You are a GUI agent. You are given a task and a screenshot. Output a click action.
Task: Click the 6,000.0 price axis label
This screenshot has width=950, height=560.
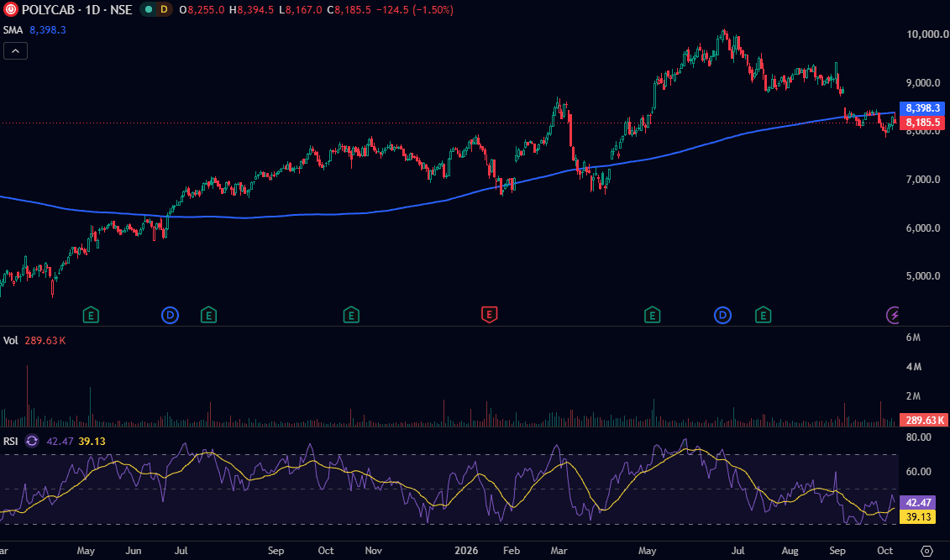[923, 228]
